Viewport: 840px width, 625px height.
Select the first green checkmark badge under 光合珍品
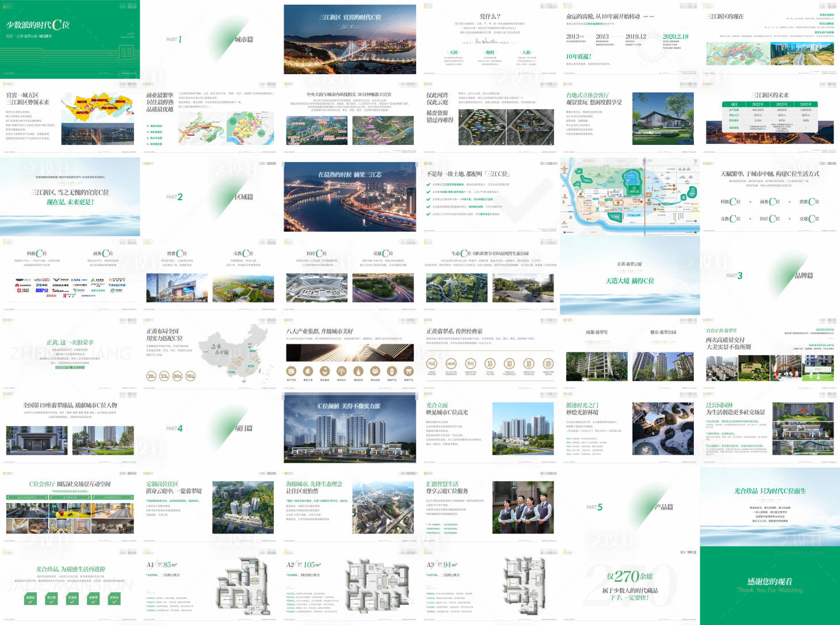click(30, 599)
